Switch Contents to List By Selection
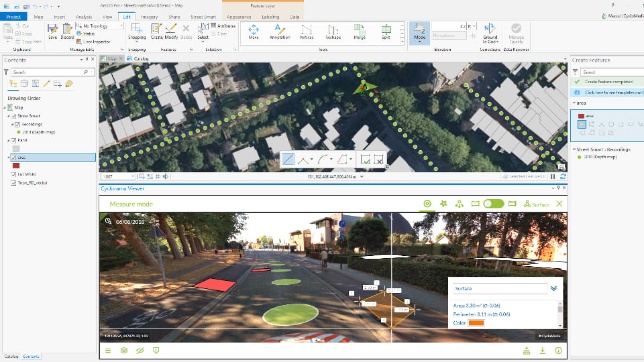This screenshot has height=362, width=644. click(x=36, y=84)
